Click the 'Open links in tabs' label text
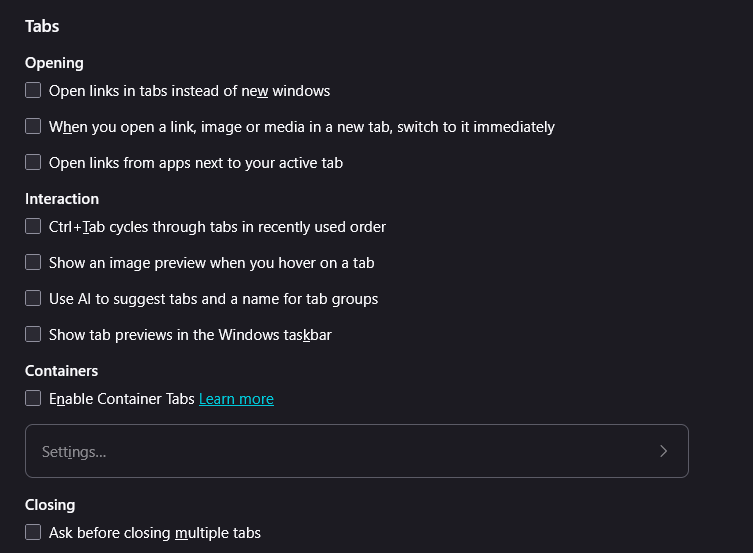 pos(189,91)
